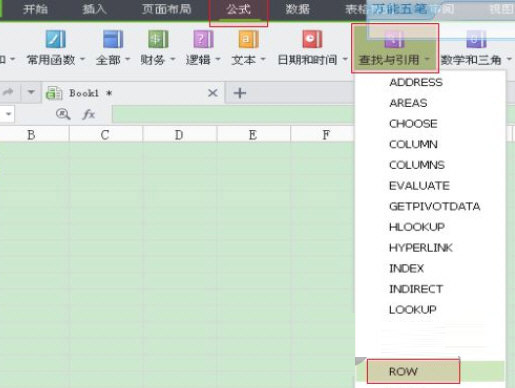Click the magnifier icon beside fx
This screenshot has width=515, height=388.
[63, 114]
